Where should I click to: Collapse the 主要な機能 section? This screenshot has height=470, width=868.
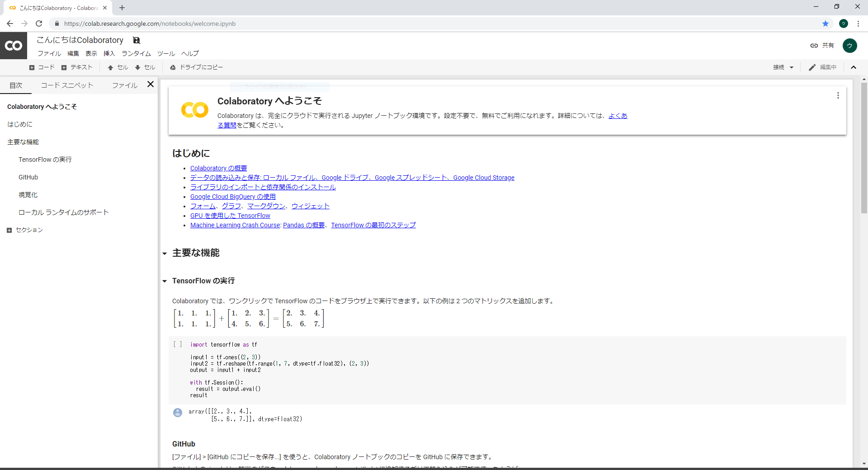point(165,253)
